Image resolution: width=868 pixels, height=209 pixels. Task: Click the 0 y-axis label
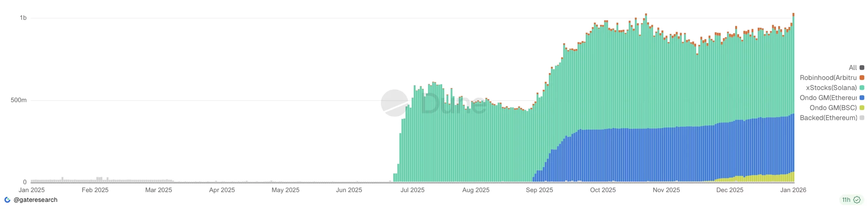[25, 182]
